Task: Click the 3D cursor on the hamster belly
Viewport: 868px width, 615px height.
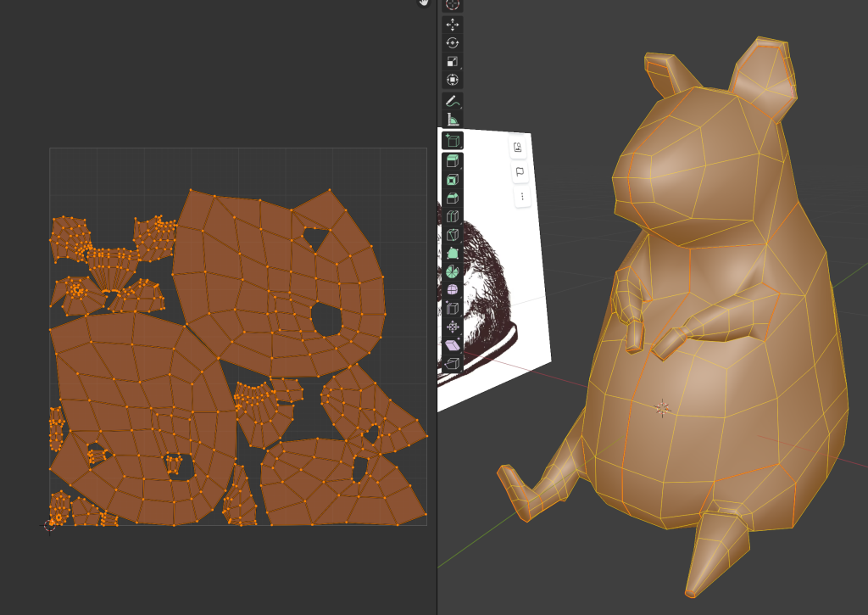Action: 662,408
